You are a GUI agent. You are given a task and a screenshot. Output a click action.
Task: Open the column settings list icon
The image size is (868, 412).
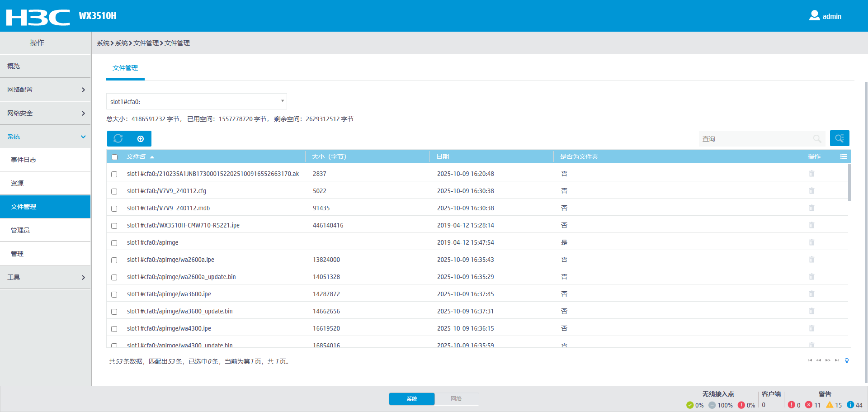tap(843, 156)
